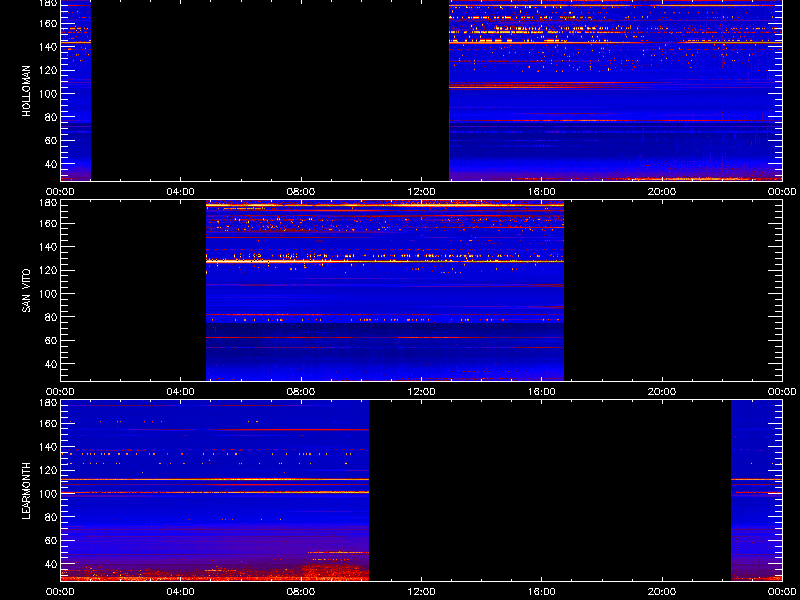Screen dimensions: 800x600
Task: Click Learmonth spectrogram data block ending near 10:00
Action: coord(214,491)
